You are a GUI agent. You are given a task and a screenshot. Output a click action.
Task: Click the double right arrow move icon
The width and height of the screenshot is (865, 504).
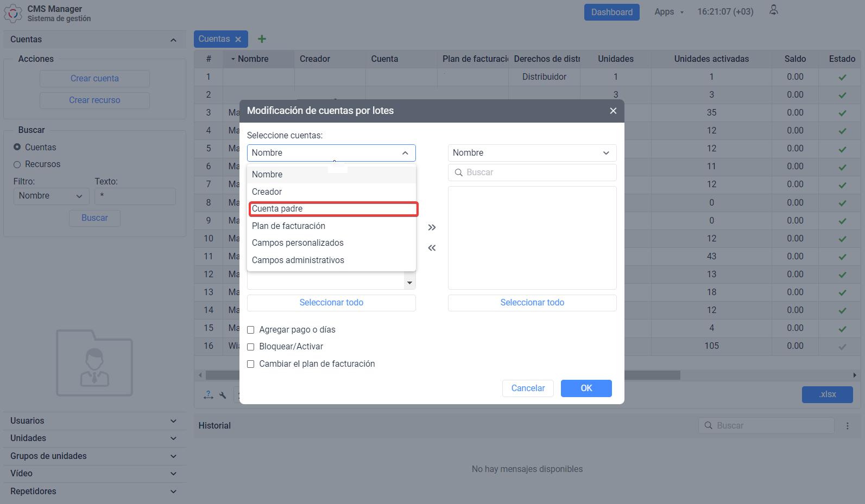[432, 227]
